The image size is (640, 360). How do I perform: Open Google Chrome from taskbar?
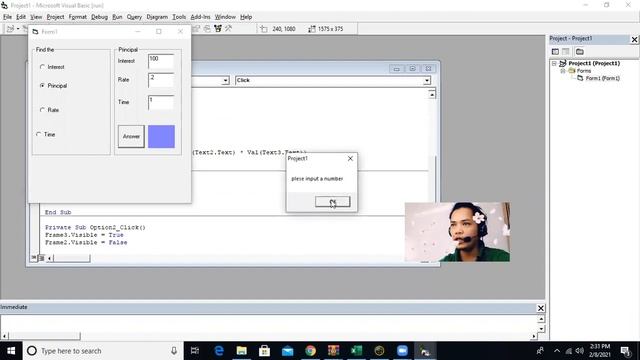[x=310, y=351]
